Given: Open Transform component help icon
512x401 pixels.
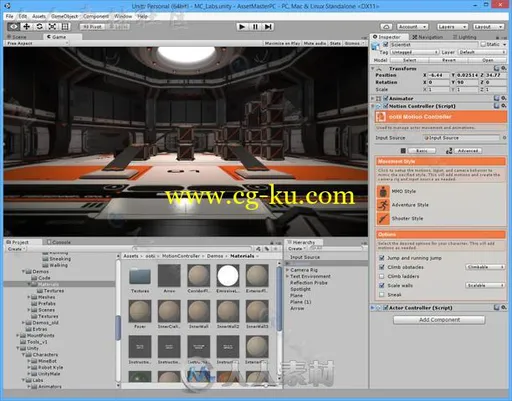Looking at the screenshot, I should 496,68.
